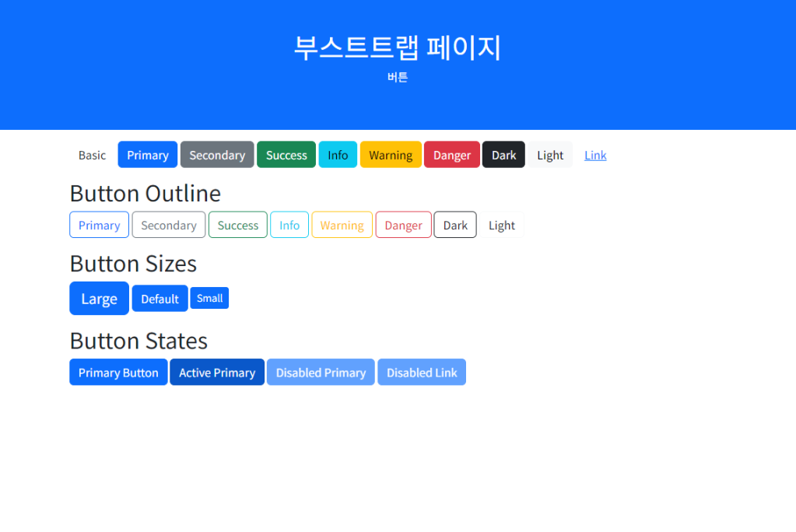Select the outlined Danger button
Screen dimensions: 796x532
coord(403,225)
